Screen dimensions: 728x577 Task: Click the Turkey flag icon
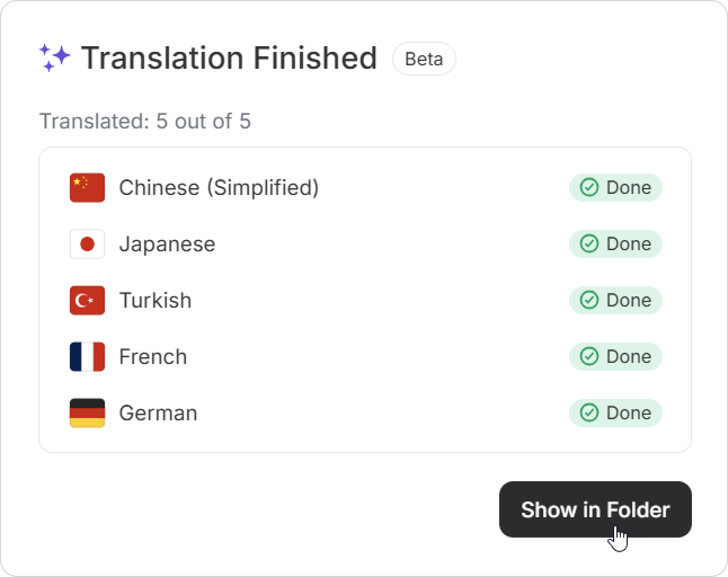click(87, 300)
